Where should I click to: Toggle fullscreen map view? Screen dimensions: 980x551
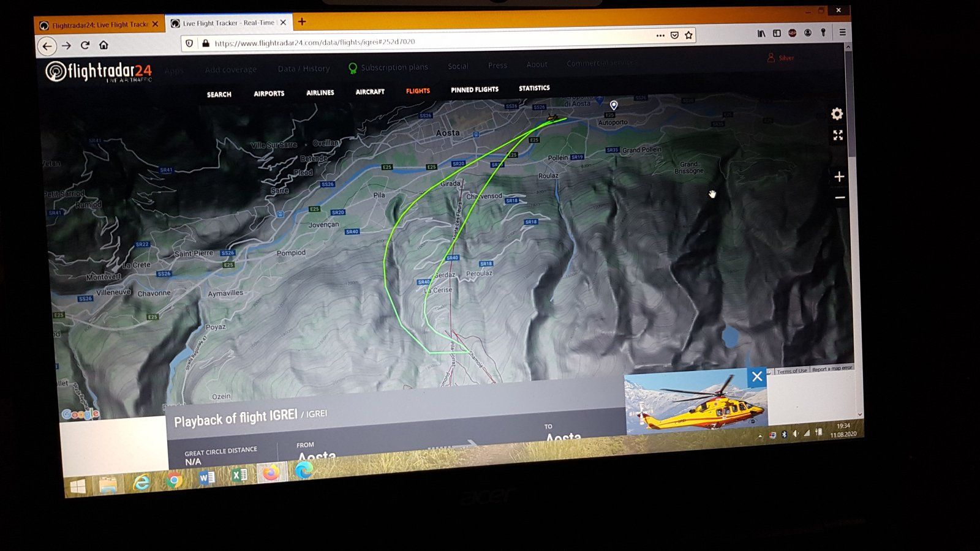tap(838, 135)
